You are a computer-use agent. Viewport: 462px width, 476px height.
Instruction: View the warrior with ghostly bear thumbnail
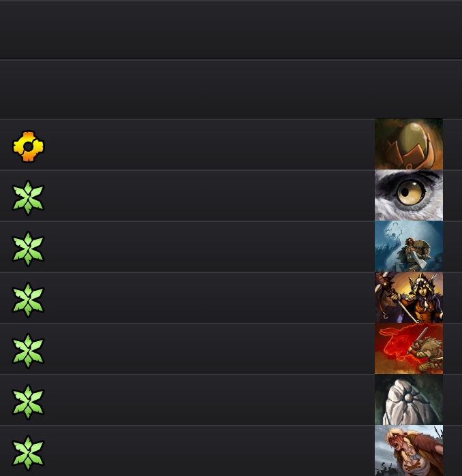tap(409, 247)
